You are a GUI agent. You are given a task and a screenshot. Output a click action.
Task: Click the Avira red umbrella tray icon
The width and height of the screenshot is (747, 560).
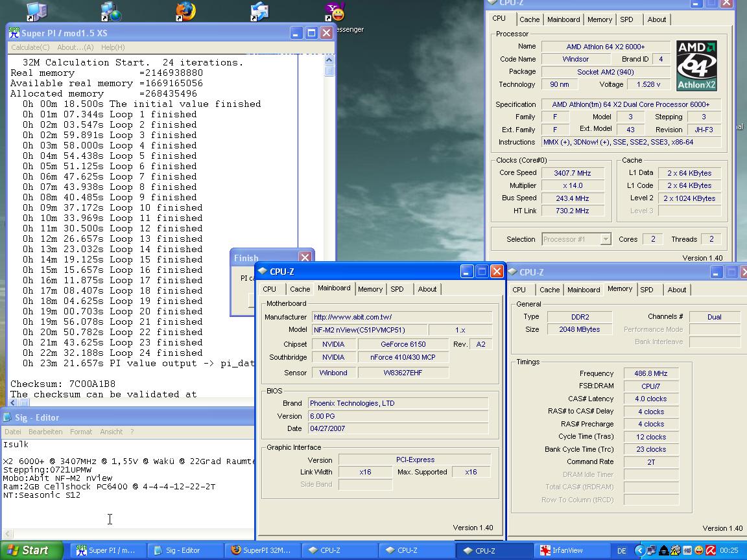[x=710, y=550]
